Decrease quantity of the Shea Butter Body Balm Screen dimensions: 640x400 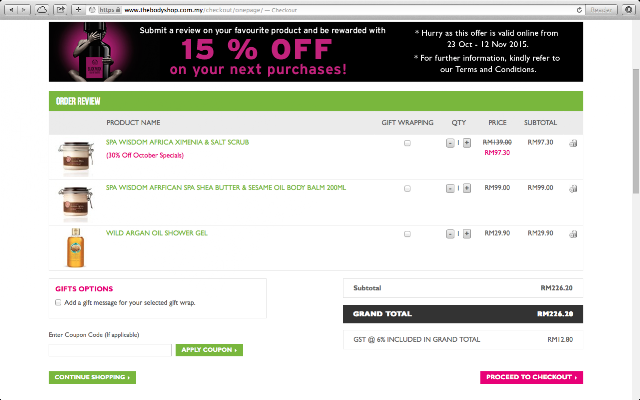(450, 189)
